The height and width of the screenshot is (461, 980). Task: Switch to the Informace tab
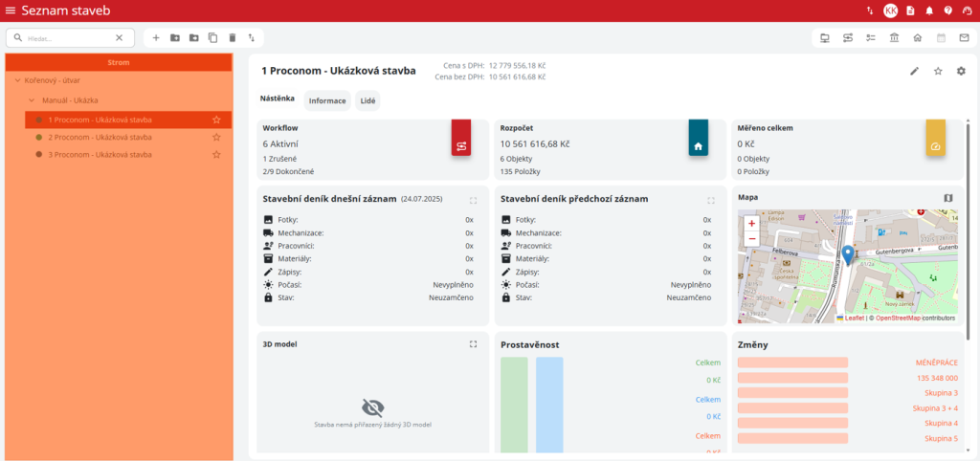click(x=326, y=100)
